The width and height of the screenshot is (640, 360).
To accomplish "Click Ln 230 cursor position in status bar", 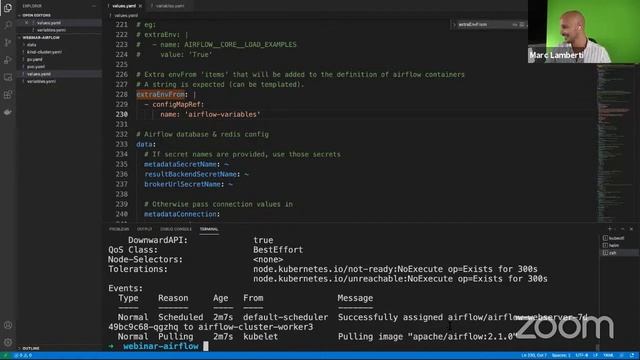I will [534, 356].
